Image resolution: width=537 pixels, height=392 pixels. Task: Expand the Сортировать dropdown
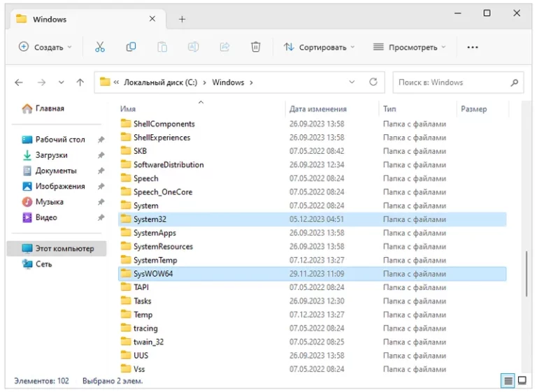320,47
